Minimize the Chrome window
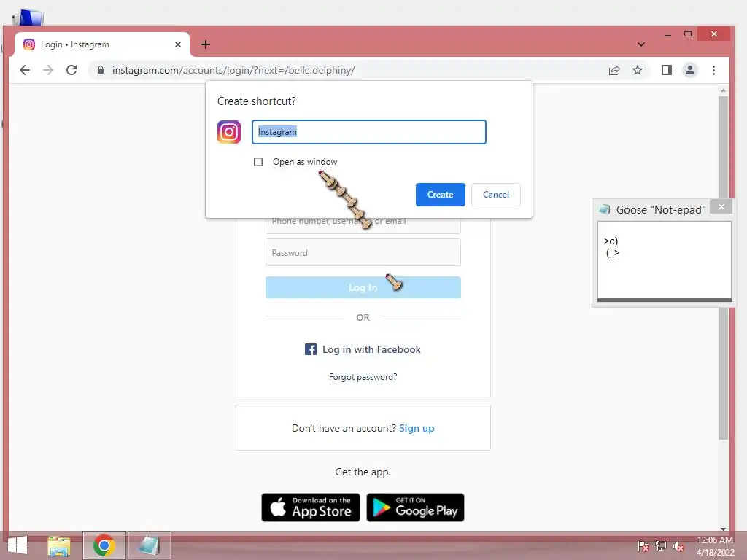This screenshot has width=747, height=560. point(668,34)
